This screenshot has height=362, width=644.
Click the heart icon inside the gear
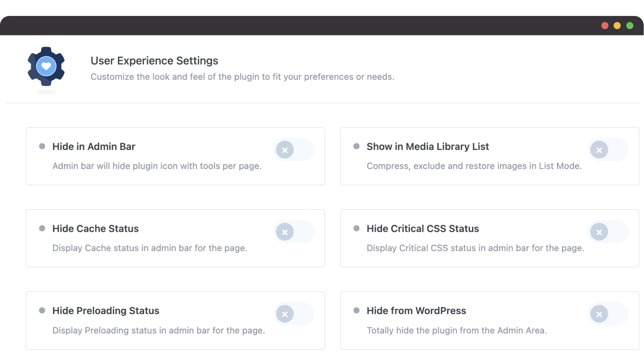[46, 66]
